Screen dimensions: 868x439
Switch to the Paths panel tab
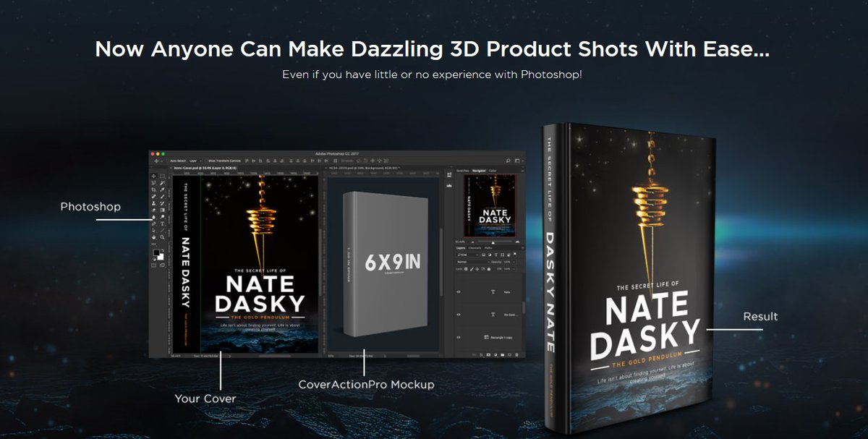tap(488, 248)
